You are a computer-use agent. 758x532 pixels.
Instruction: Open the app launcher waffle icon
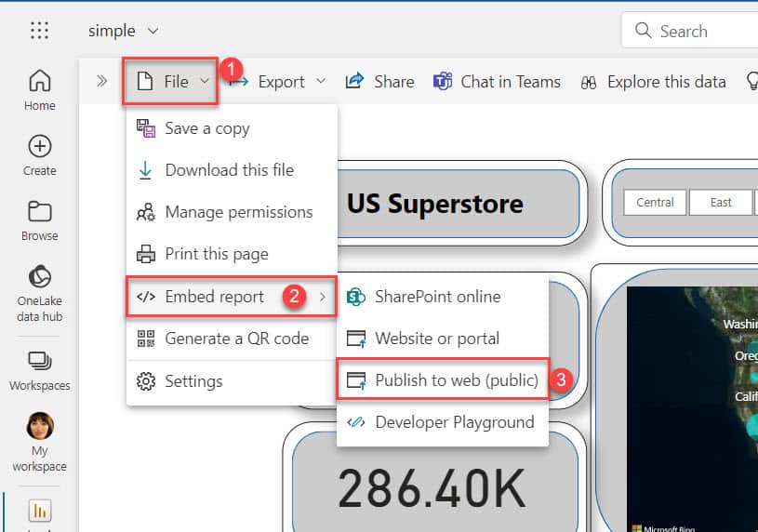[39, 31]
